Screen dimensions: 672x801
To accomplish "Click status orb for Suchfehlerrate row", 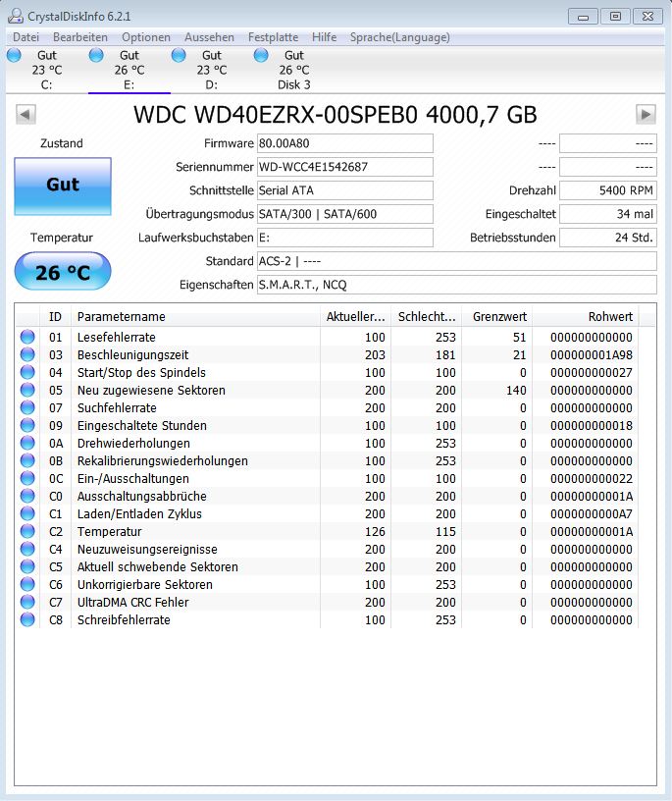I will pos(27,407).
